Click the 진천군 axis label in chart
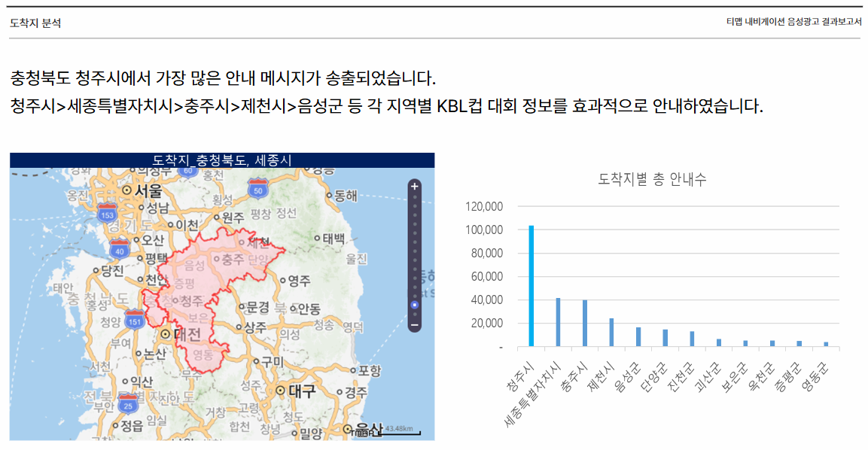 (681, 376)
